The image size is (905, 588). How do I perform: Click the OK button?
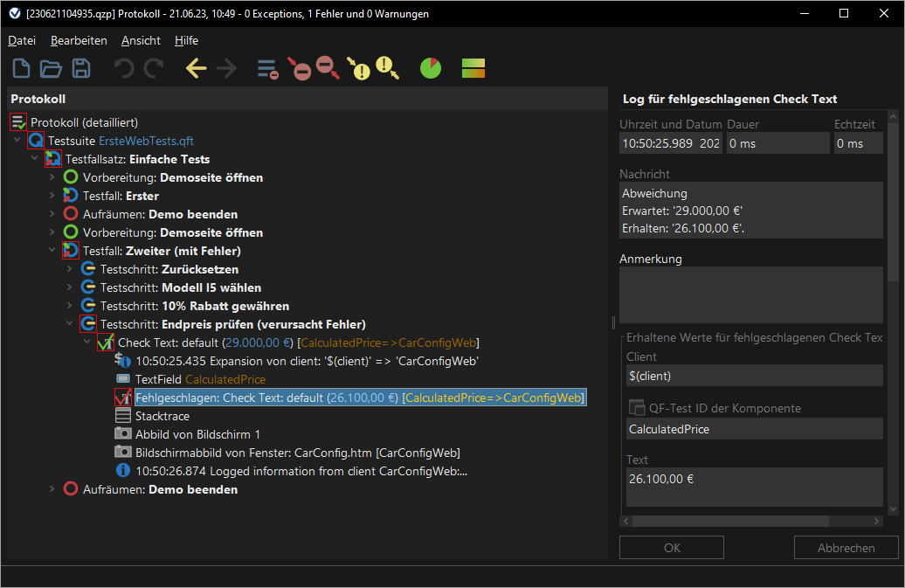coord(671,547)
